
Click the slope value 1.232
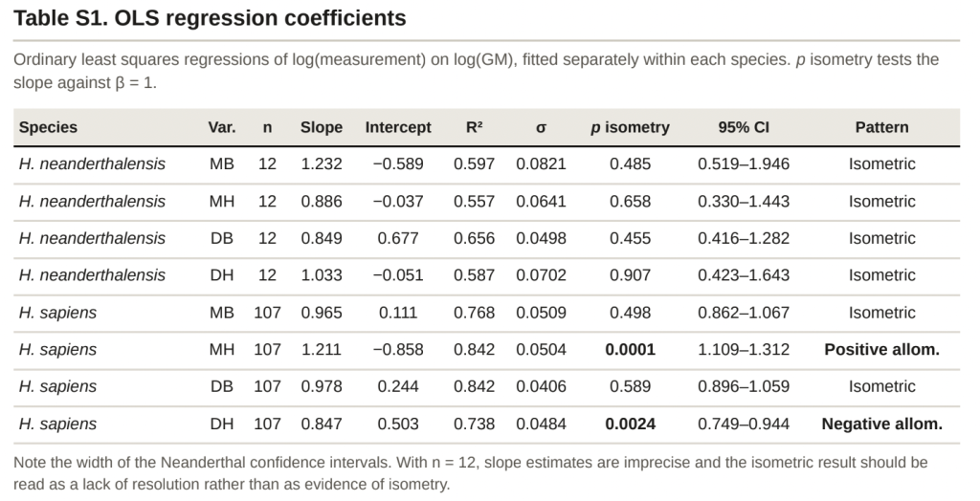[322, 164]
